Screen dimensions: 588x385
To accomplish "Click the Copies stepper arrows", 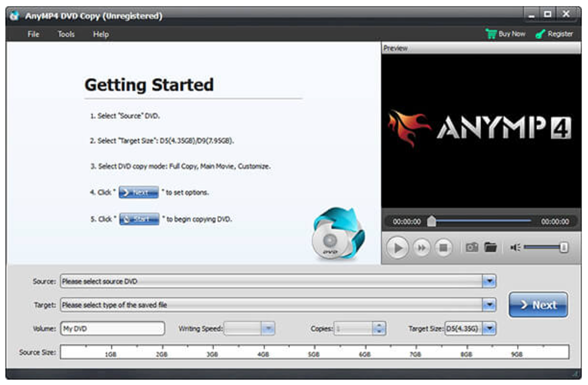I will [379, 329].
